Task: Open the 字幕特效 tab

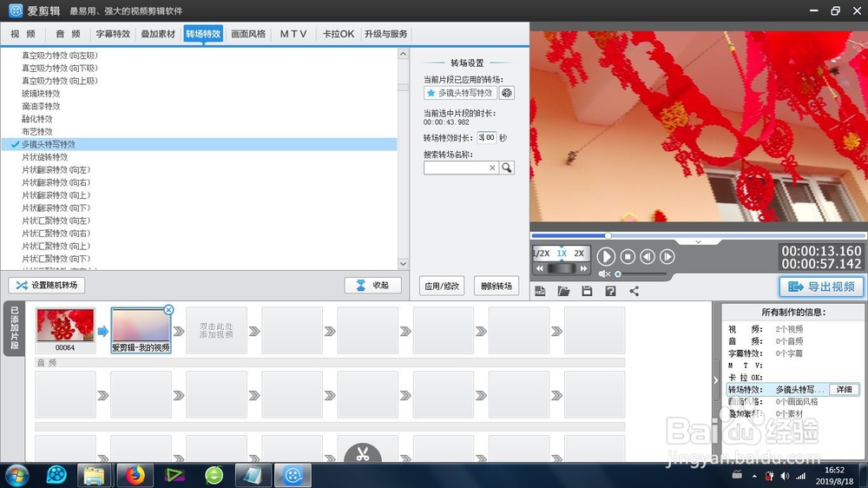Action: [x=113, y=34]
